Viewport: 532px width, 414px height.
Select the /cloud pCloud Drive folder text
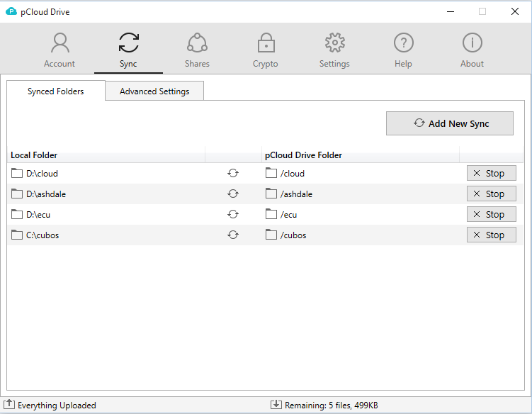(x=293, y=174)
